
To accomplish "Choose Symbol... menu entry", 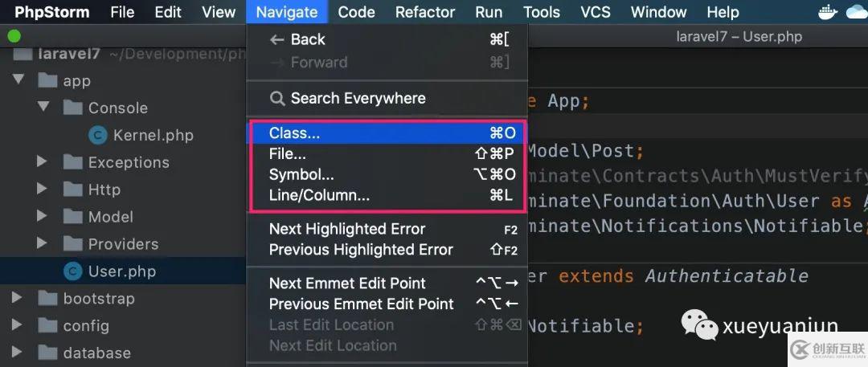I will click(x=387, y=175).
